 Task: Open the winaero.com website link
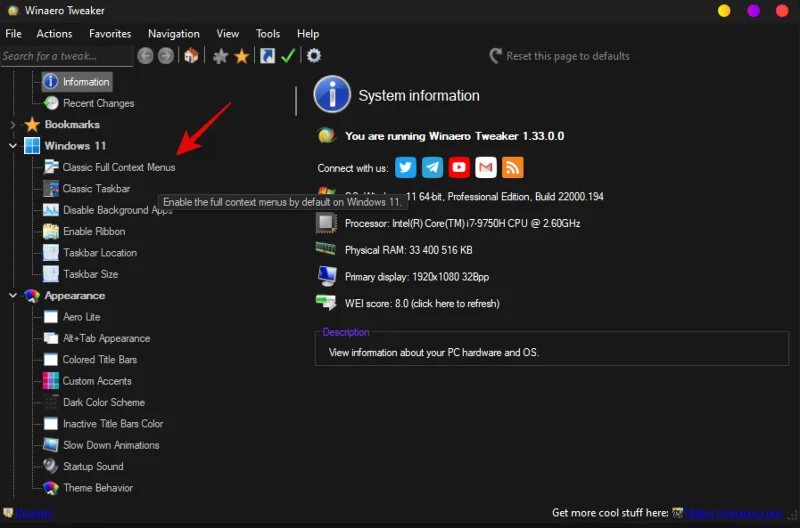tap(734, 513)
